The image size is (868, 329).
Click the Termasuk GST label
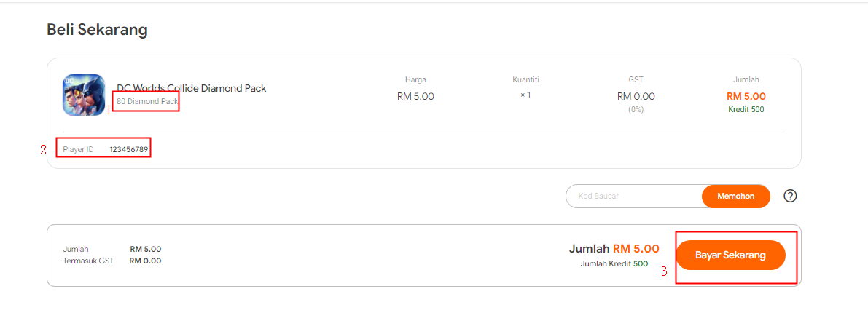pyautogui.click(x=88, y=261)
